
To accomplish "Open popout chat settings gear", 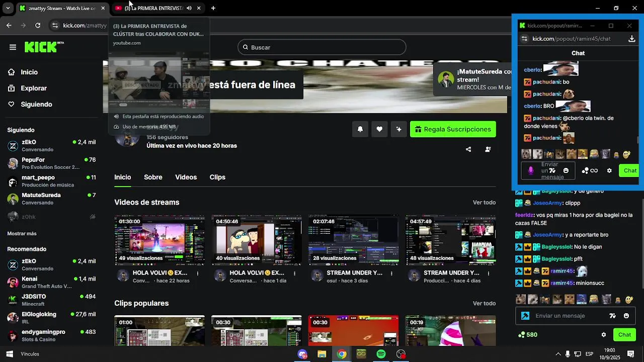I will pos(609,170).
